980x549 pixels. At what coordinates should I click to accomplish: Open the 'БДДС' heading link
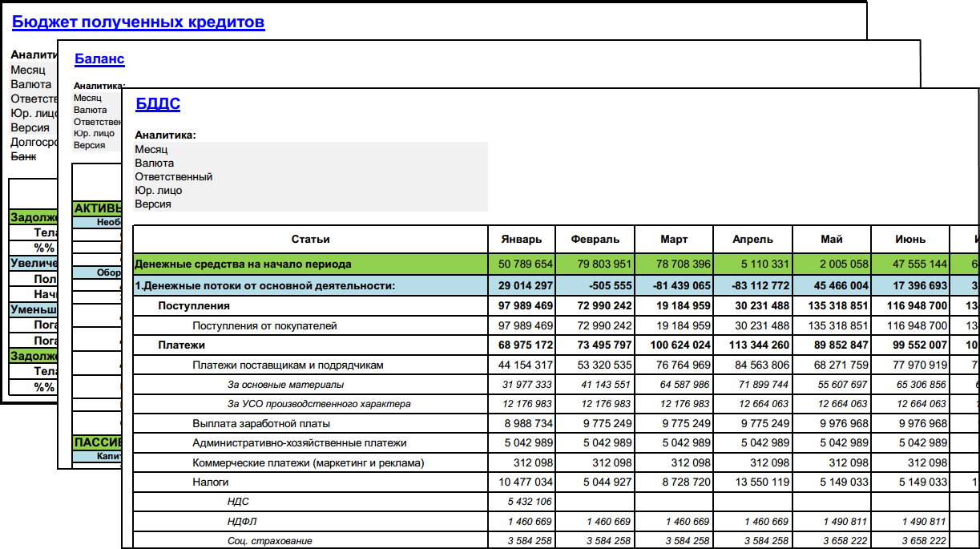tap(158, 103)
